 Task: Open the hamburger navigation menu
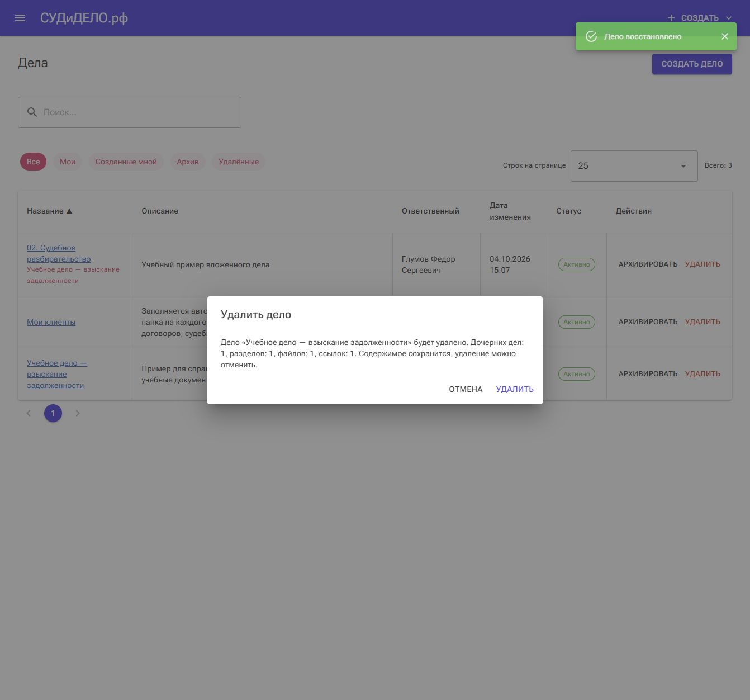20,18
